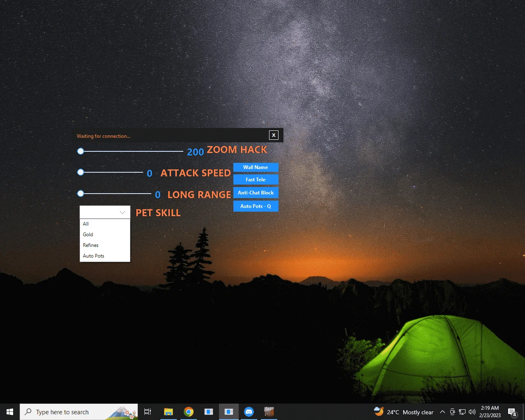Image resolution: width=525 pixels, height=420 pixels.
Task: Open the network tray icon
Action: [462, 412]
